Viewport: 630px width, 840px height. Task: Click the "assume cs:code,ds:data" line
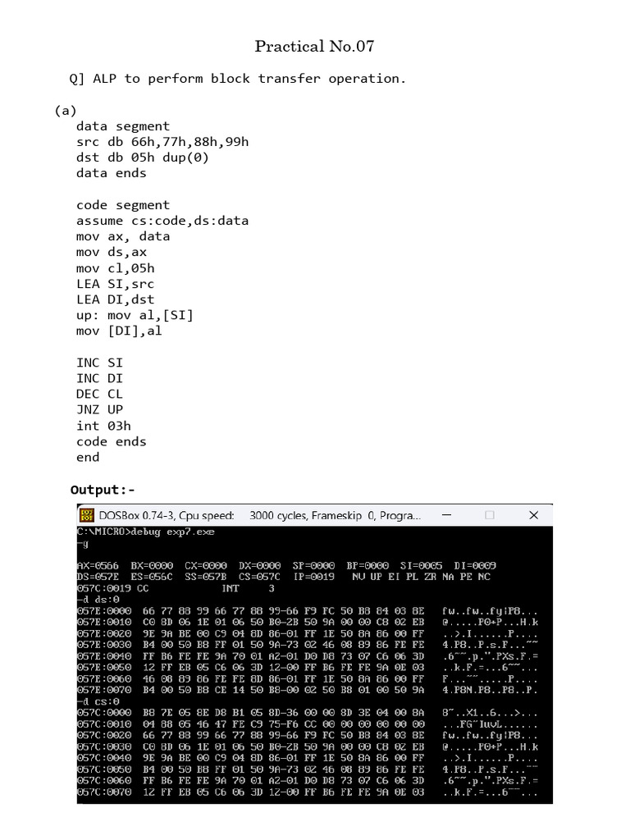(162, 221)
